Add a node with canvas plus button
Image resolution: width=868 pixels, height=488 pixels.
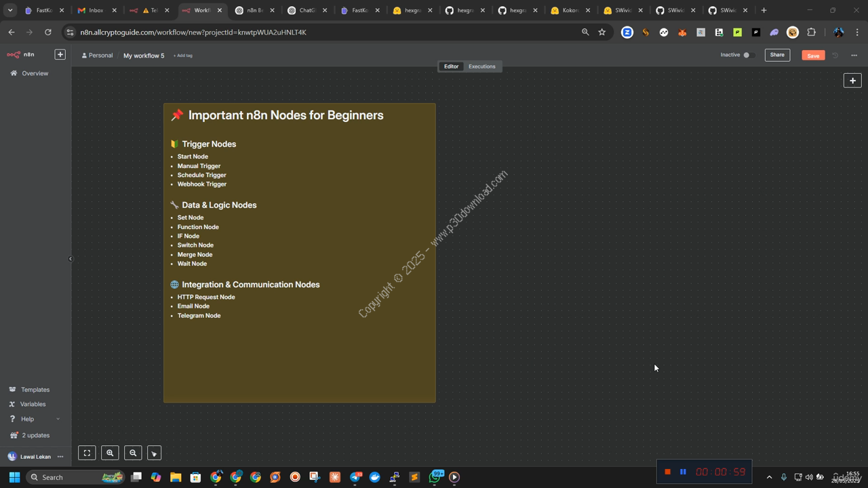coord(852,81)
